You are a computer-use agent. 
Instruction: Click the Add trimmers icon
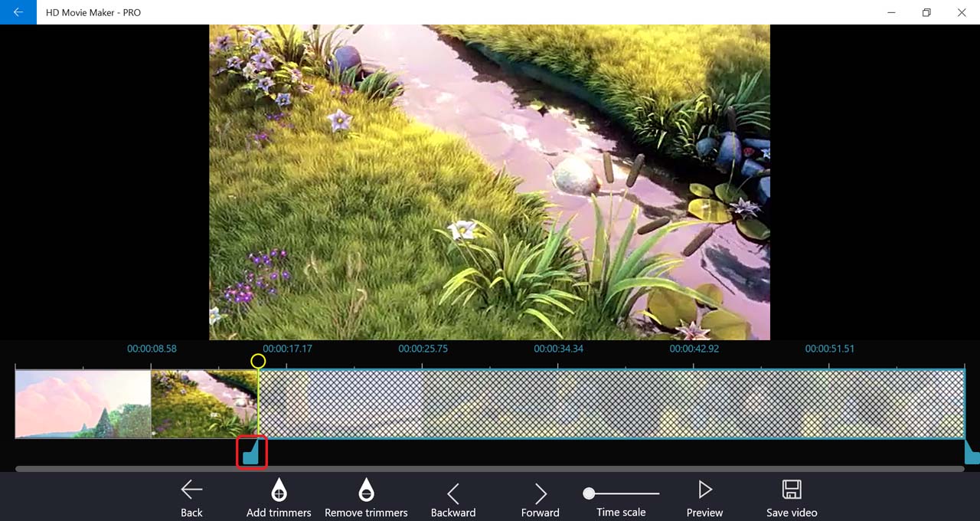279,490
